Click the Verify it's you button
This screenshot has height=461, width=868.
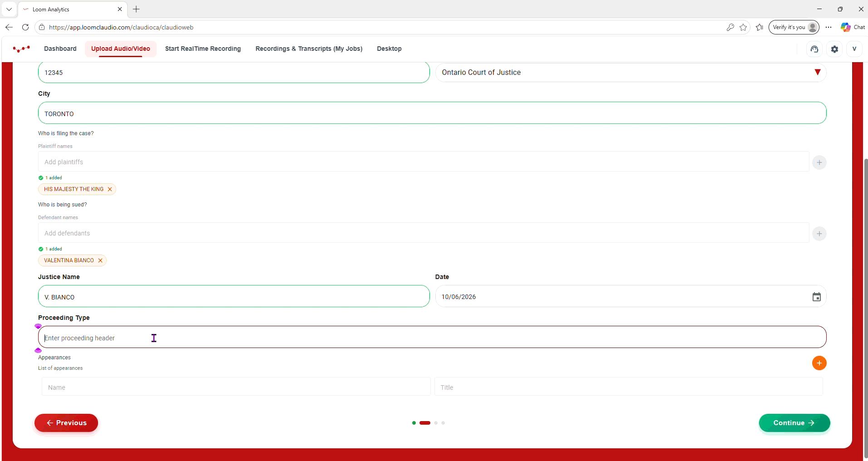tap(794, 27)
